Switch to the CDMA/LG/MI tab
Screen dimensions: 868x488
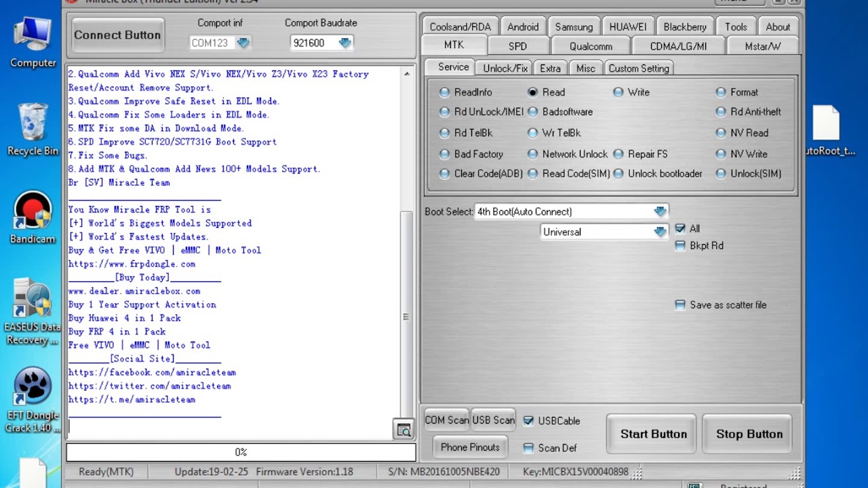pos(678,46)
